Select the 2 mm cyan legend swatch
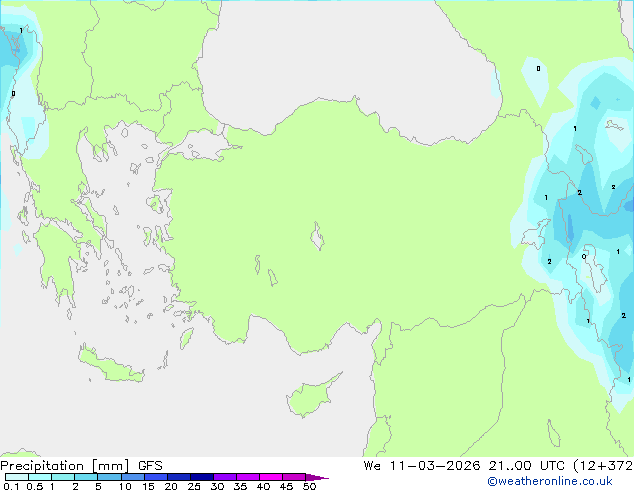This screenshot has height=490, width=634. point(86,477)
